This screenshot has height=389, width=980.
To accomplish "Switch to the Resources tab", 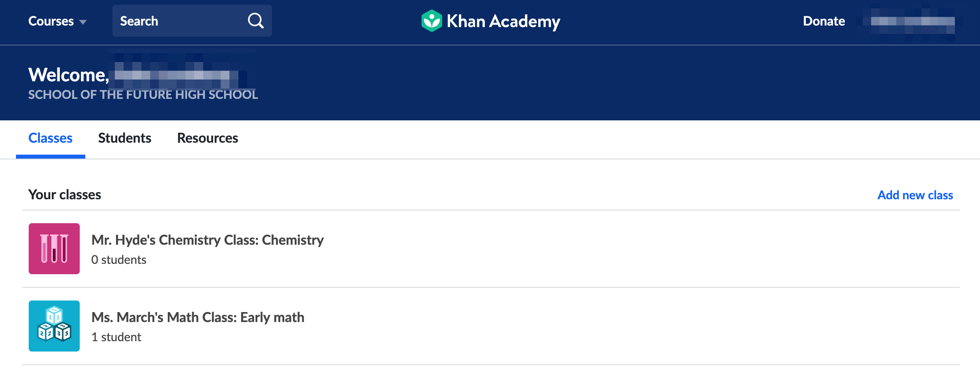I will click(x=208, y=138).
